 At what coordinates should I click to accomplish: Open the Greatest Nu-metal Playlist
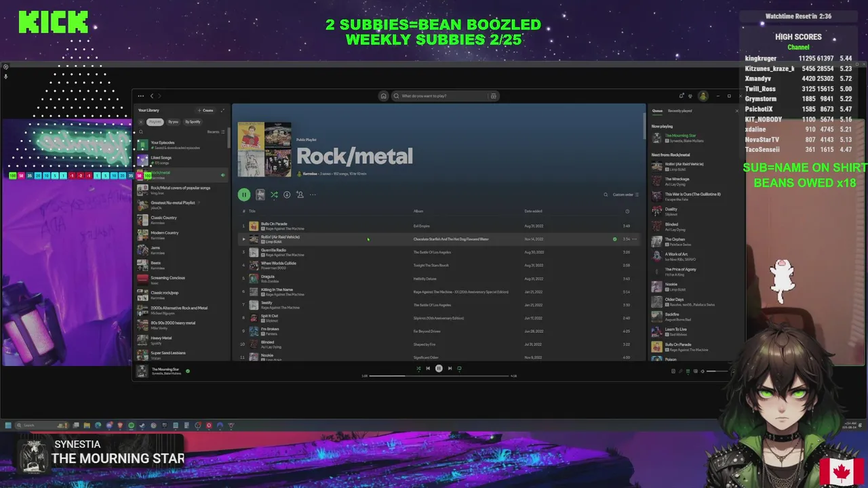[x=183, y=204]
